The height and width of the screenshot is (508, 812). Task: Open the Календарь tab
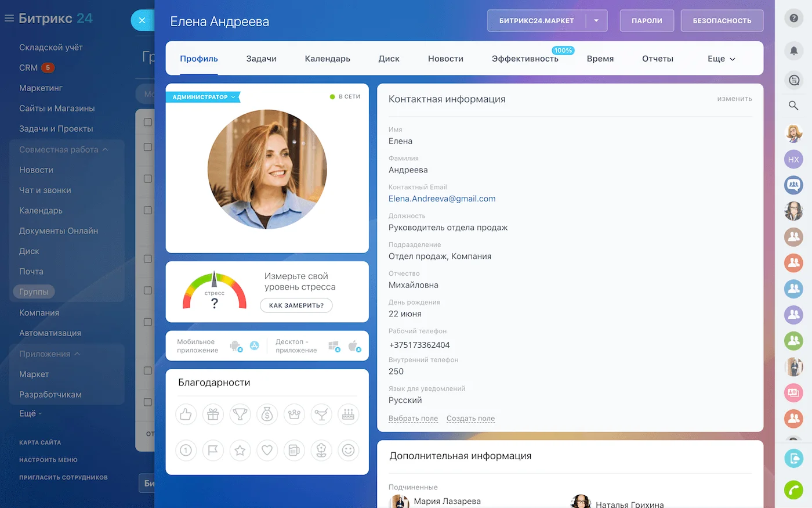point(327,59)
